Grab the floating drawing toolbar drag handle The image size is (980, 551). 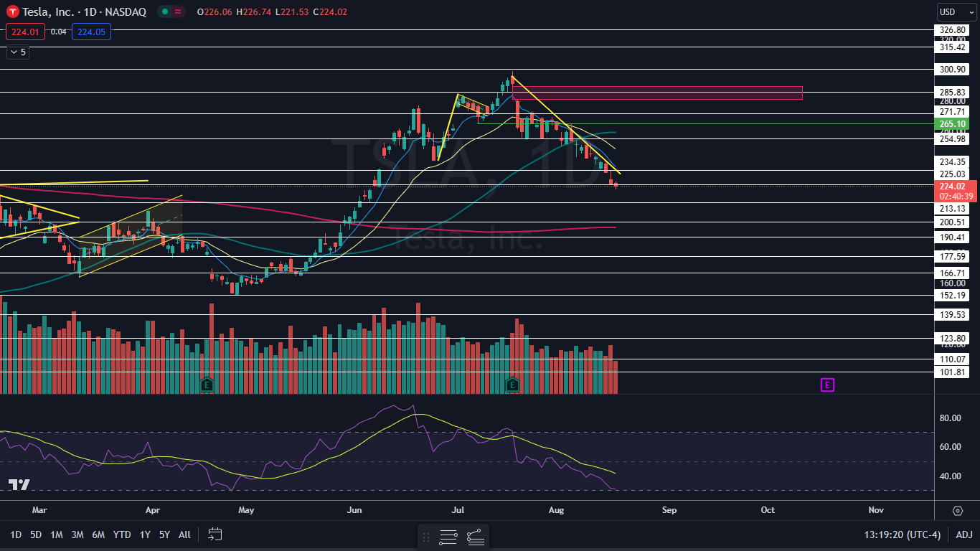click(427, 537)
